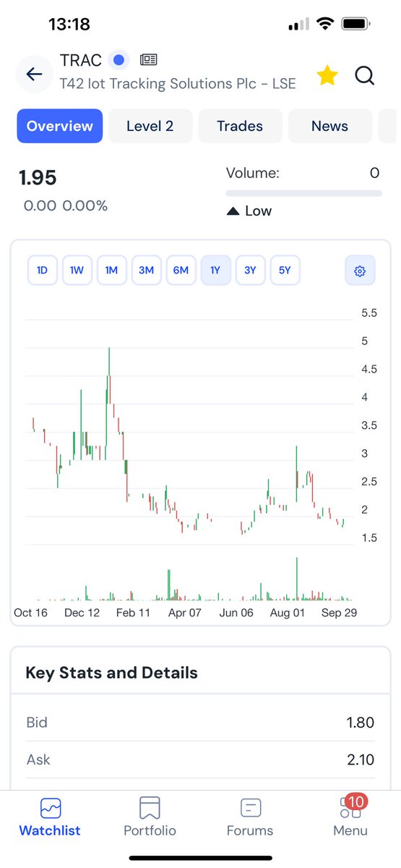Tap the TRAC ticker symbol
This screenshot has height=868, width=401.
pyautogui.click(x=80, y=59)
